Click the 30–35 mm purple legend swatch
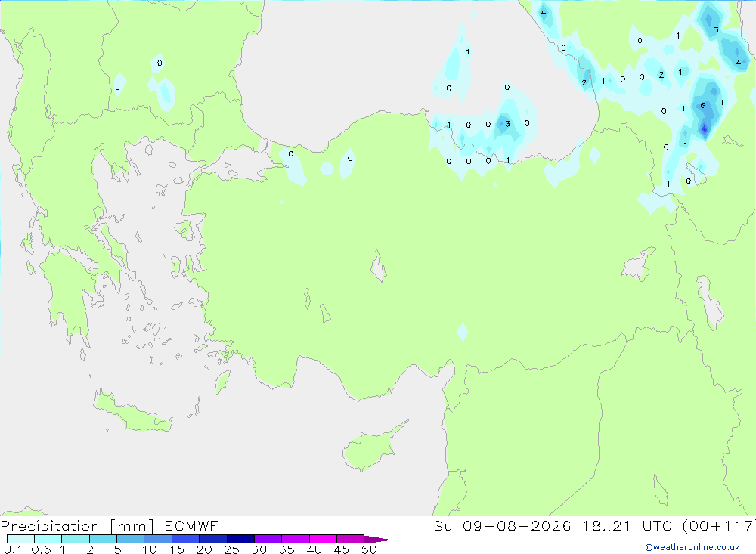The height and width of the screenshot is (554, 756). click(x=268, y=539)
